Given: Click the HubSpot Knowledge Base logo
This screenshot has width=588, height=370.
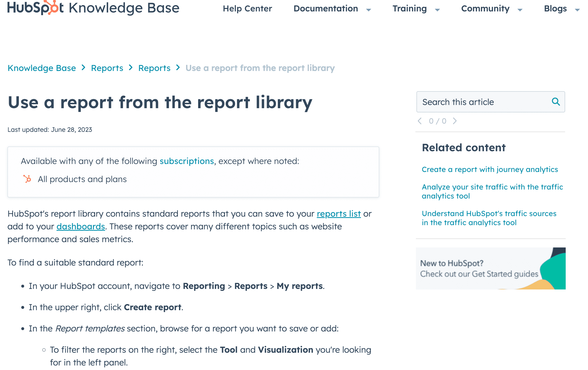Looking at the screenshot, I should point(93,8).
